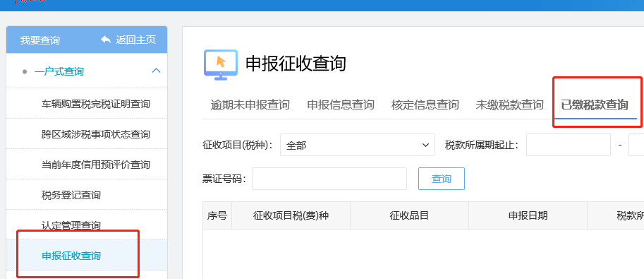Open 跨区域涉税事项状态查询 in sidebar
Image resolution: width=644 pixels, height=279 pixels.
[96, 134]
